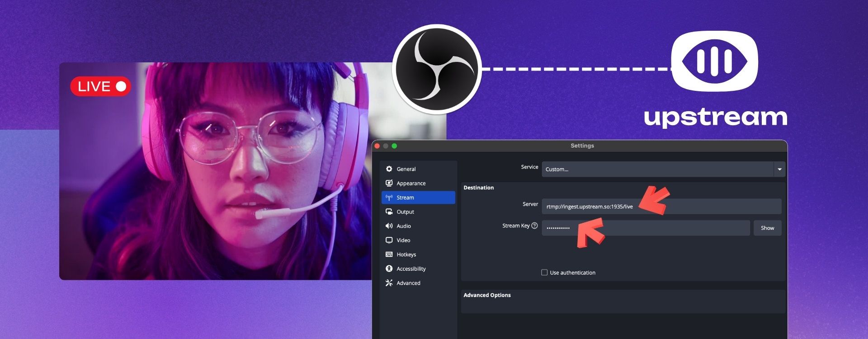The height and width of the screenshot is (339, 868).
Task: Click the Video monitor icon
Action: click(389, 240)
